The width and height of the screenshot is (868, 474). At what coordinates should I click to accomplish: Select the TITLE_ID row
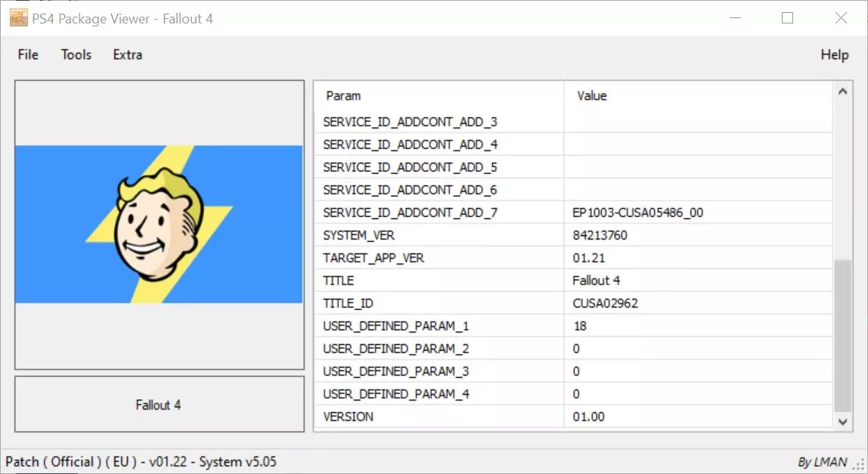pyautogui.click(x=348, y=303)
